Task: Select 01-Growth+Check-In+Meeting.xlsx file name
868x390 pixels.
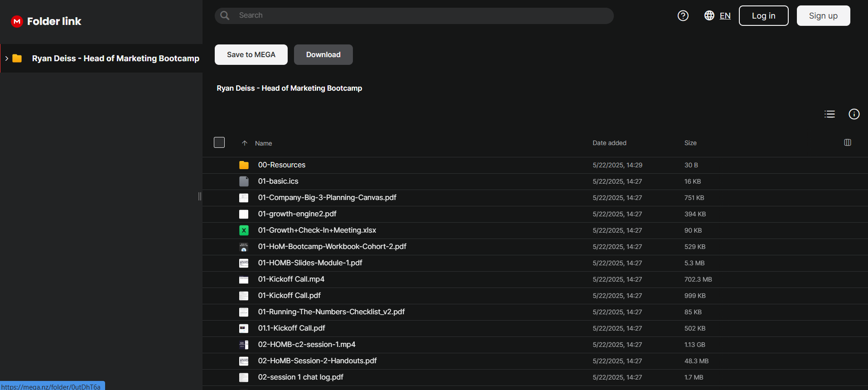Action: pyautogui.click(x=317, y=230)
